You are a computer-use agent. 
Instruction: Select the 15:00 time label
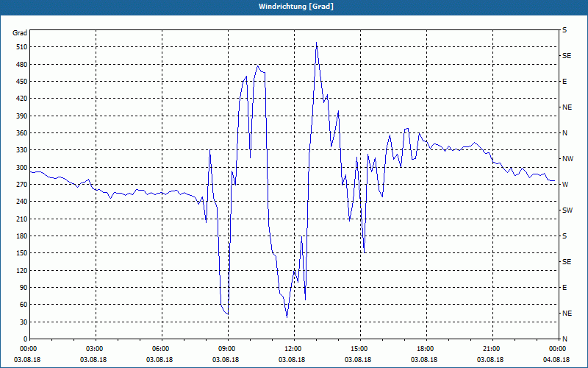360,348
